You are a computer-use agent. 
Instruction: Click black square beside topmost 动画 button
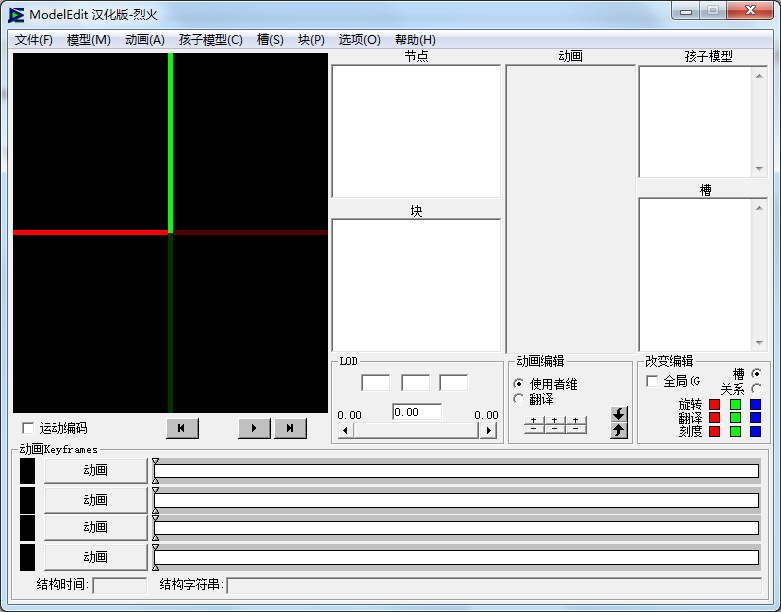pos(27,471)
